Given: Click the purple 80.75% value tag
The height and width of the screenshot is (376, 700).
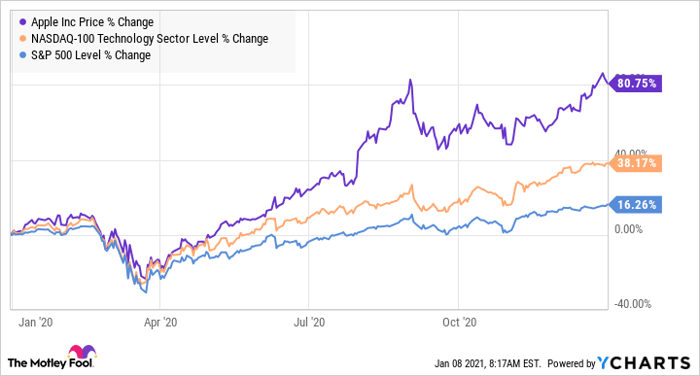Looking at the screenshot, I should tap(636, 84).
